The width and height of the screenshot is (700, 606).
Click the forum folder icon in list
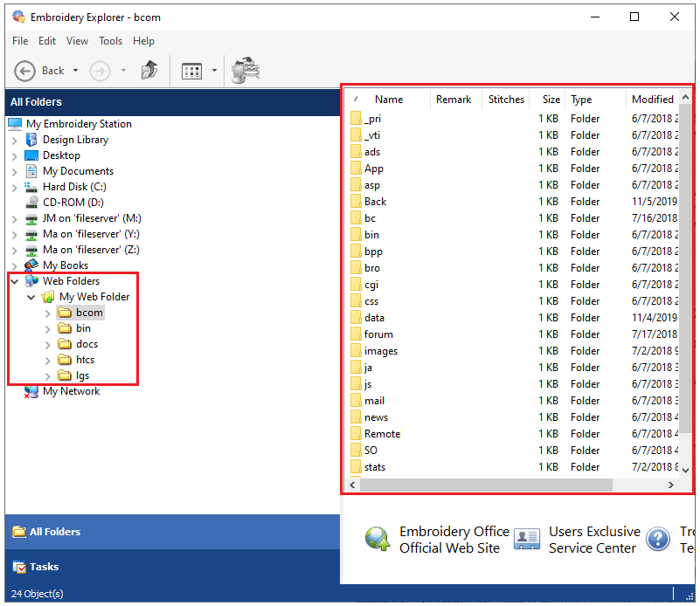356,334
